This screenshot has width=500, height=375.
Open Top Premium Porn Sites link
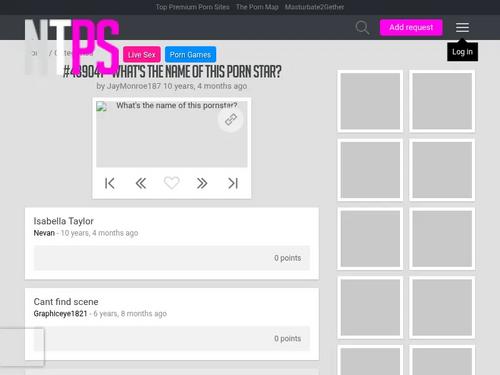(x=193, y=7)
